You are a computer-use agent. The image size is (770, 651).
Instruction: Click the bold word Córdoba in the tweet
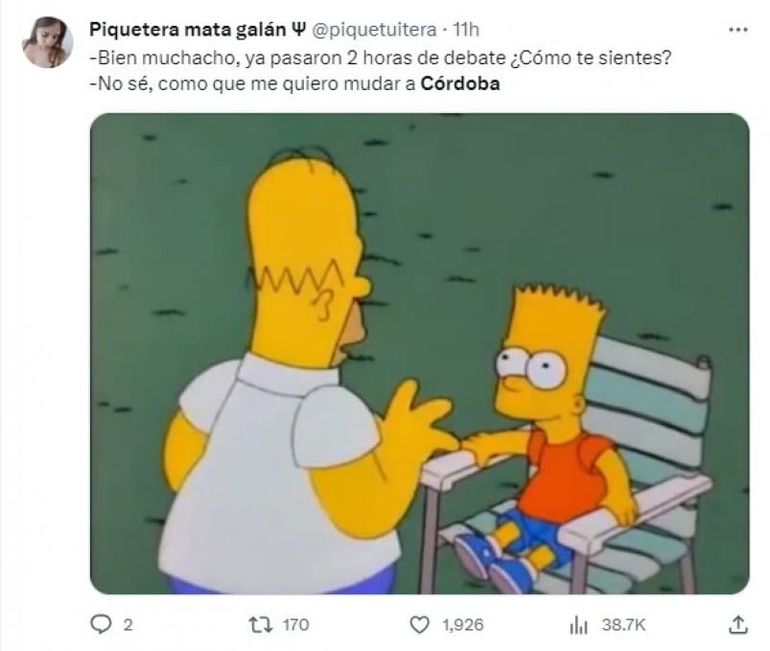[460, 84]
